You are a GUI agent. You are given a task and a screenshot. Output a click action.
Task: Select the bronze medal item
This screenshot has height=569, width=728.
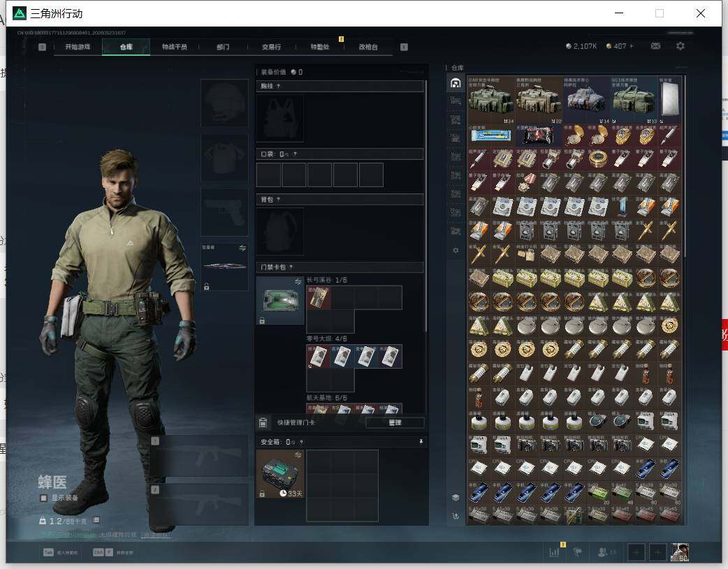click(527, 183)
